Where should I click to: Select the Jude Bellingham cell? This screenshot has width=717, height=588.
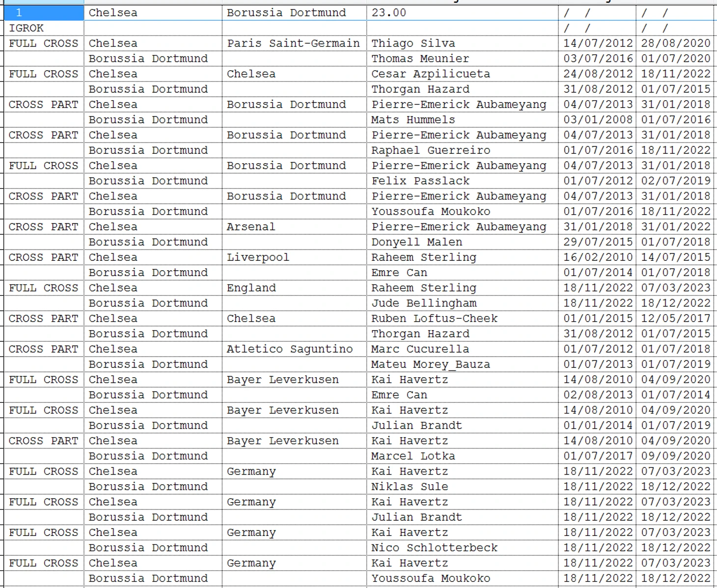462,303
